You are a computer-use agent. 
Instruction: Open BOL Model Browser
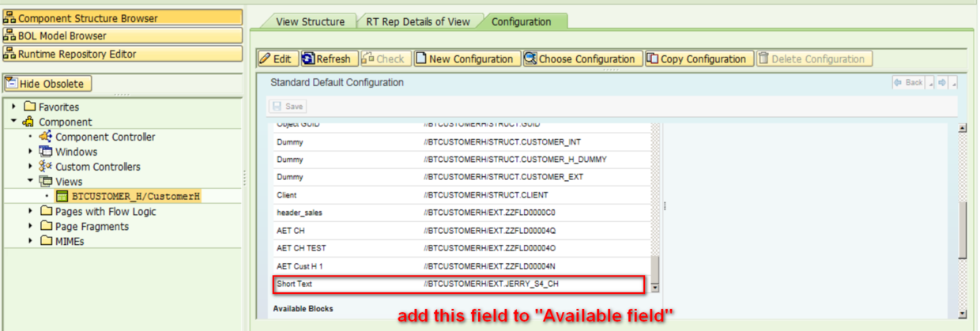122,36
